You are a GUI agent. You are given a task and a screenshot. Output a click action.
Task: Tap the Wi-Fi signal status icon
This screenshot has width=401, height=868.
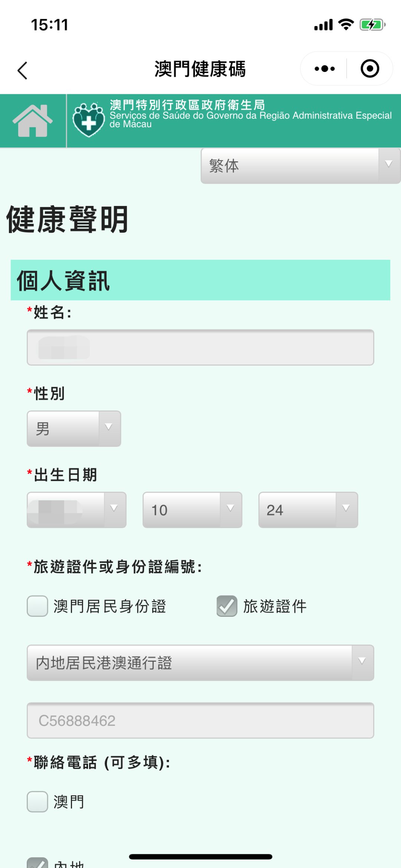tap(346, 24)
